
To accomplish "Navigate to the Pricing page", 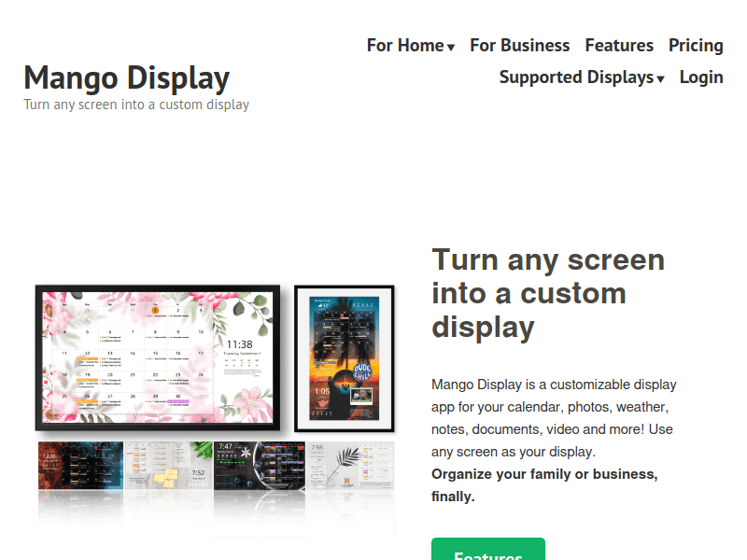I will coord(696,46).
